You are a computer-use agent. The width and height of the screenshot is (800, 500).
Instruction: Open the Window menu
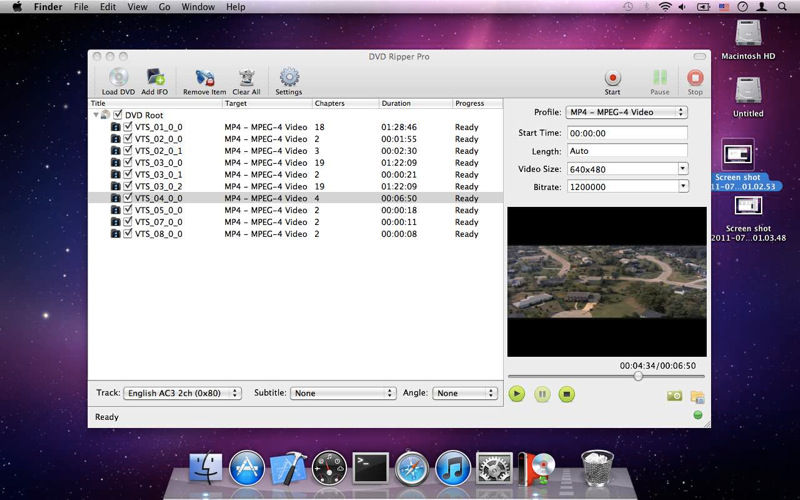tap(198, 7)
